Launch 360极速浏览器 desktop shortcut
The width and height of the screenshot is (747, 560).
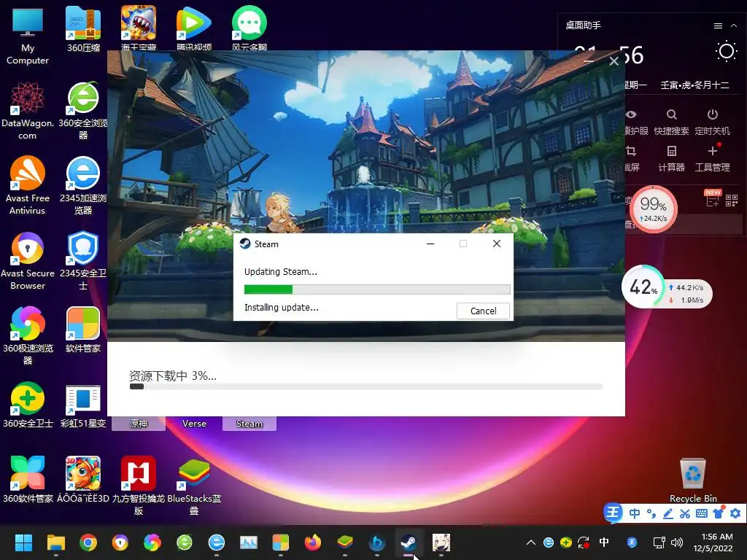point(27,335)
